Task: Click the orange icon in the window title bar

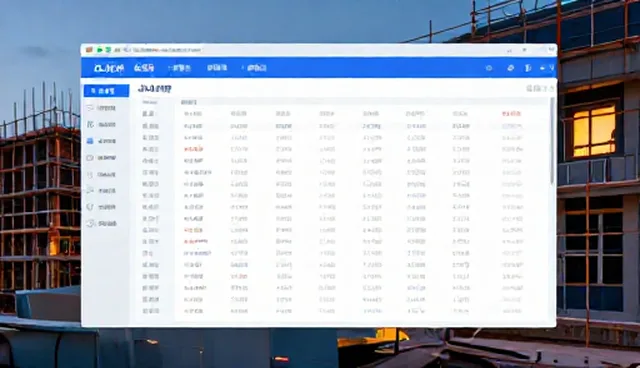Action: (89, 50)
